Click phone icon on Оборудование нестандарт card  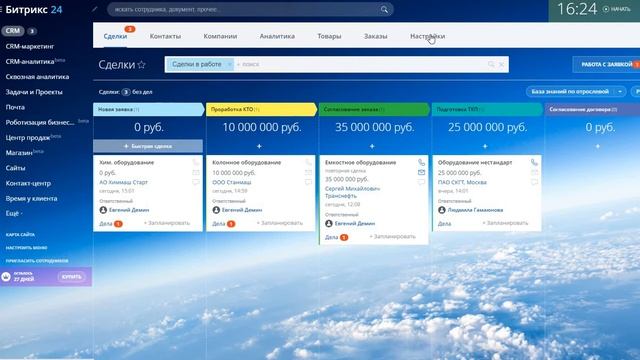(534, 162)
